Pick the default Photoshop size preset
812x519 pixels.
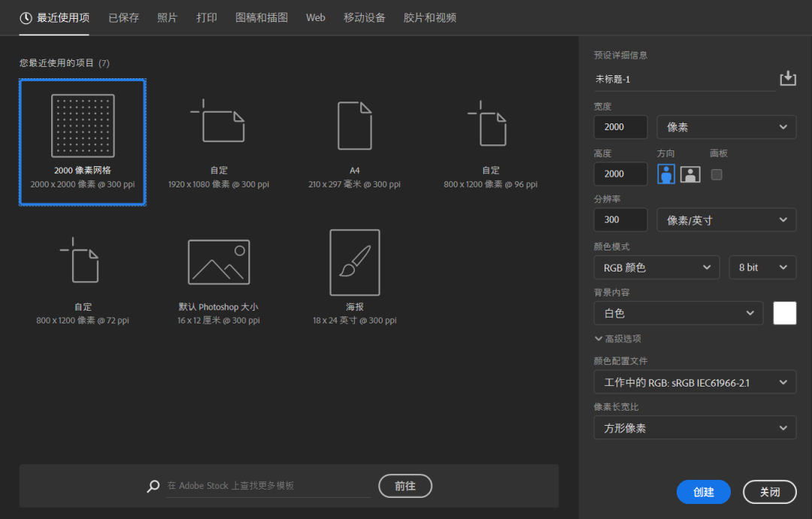coord(218,263)
